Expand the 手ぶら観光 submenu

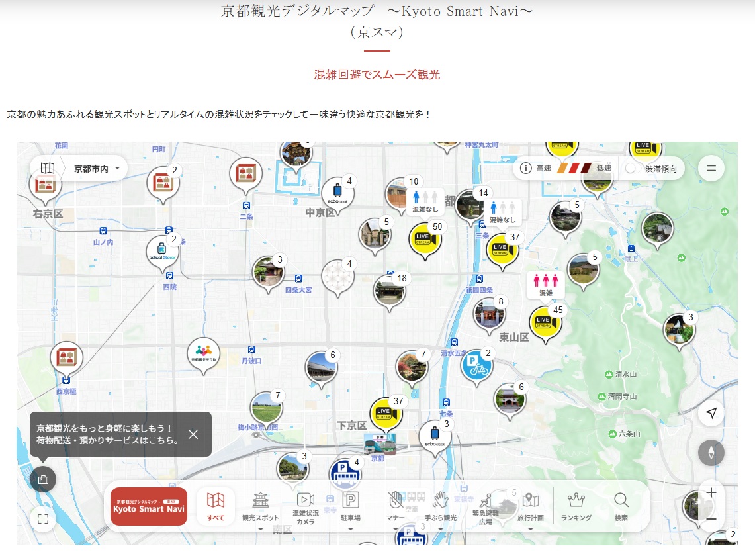click(440, 529)
